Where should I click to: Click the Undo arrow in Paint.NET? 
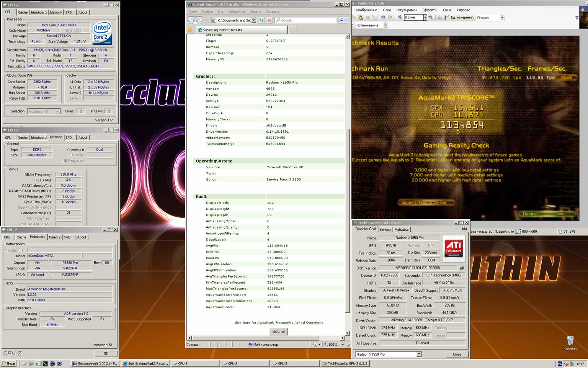tap(383, 17)
